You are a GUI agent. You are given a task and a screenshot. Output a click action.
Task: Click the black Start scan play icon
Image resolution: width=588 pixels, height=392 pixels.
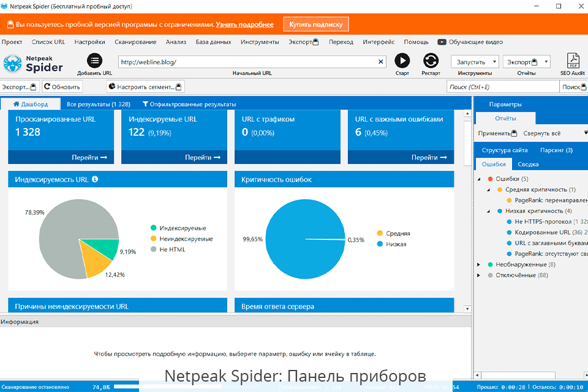(x=402, y=61)
